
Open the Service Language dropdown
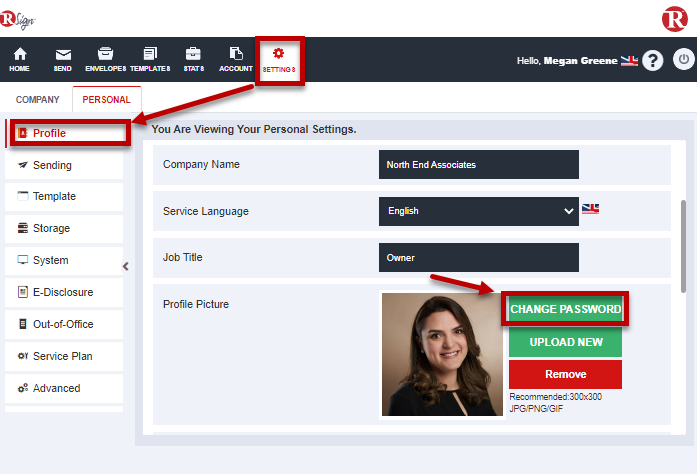click(479, 211)
